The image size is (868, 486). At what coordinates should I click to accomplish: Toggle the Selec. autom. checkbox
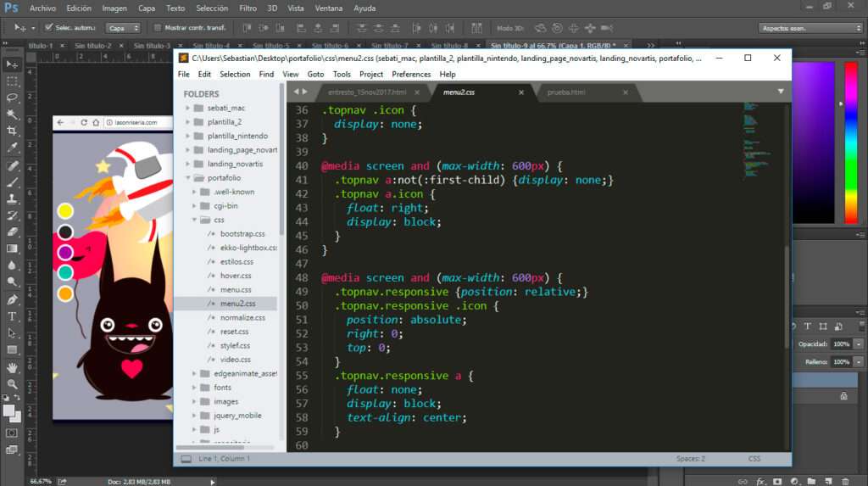pyautogui.click(x=48, y=27)
